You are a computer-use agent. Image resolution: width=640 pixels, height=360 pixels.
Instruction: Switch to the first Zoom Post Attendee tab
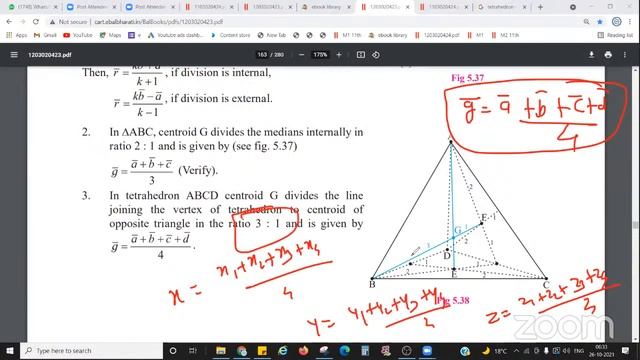[91, 7]
